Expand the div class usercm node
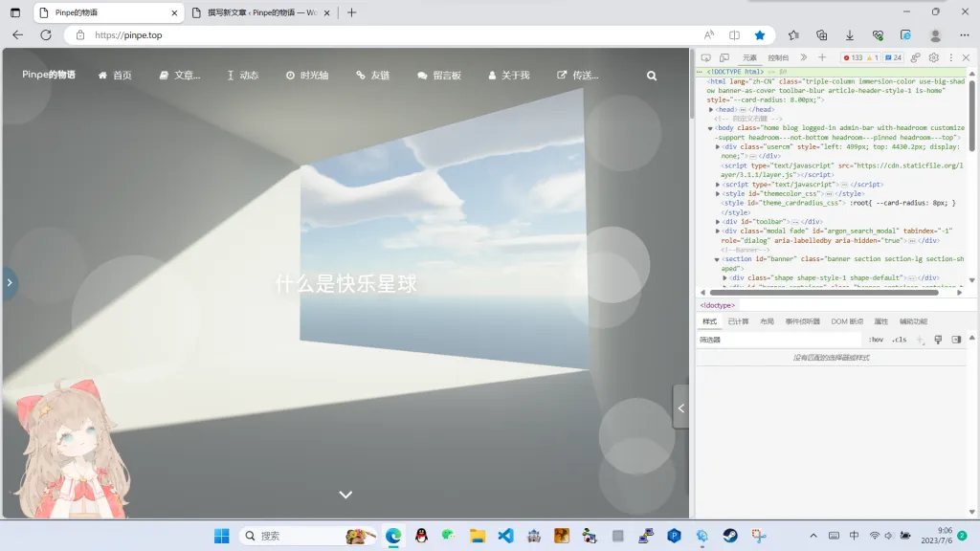 pyautogui.click(x=718, y=146)
